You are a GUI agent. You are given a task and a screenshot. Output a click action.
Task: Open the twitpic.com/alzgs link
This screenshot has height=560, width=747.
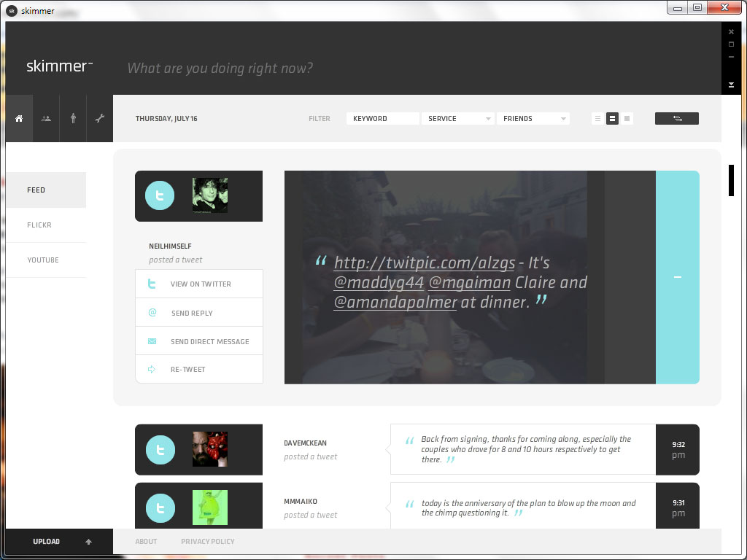pyautogui.click(x=424, y=263)
